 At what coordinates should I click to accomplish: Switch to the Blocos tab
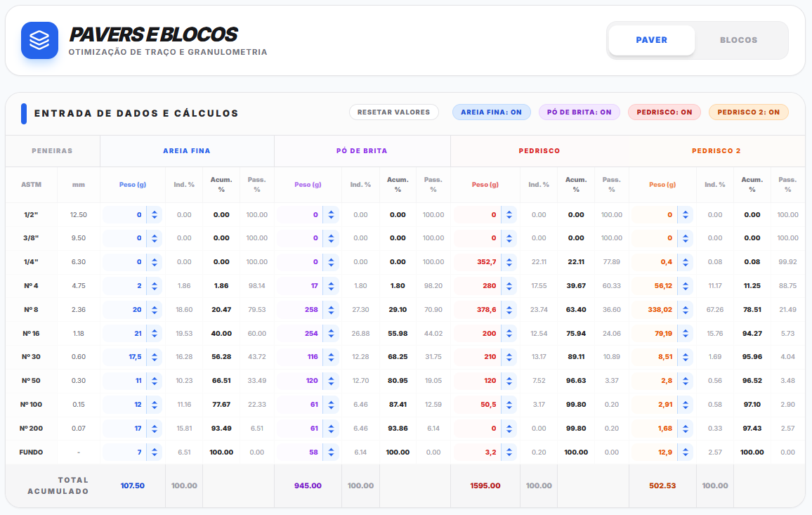point(738,40)
